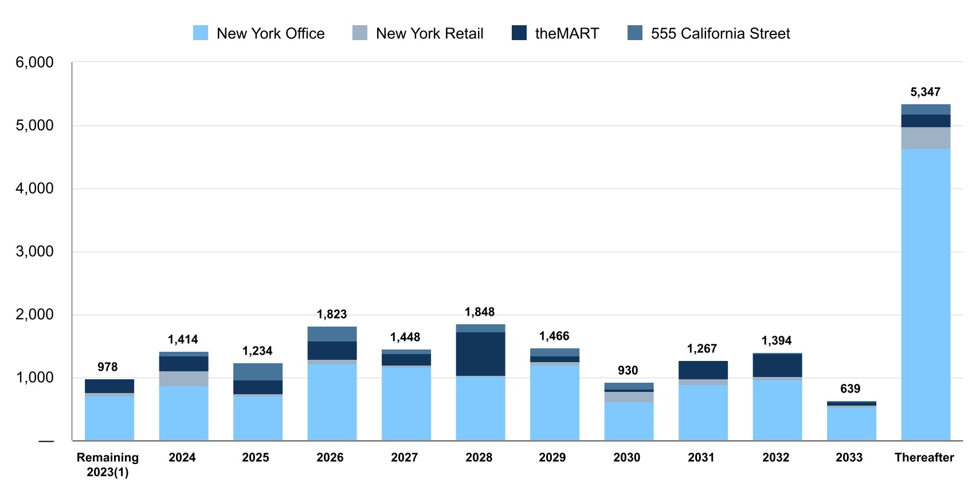Click the New York Office segment of 2029 bar
The image size is (980, 487).
click(x=555, y=403)
